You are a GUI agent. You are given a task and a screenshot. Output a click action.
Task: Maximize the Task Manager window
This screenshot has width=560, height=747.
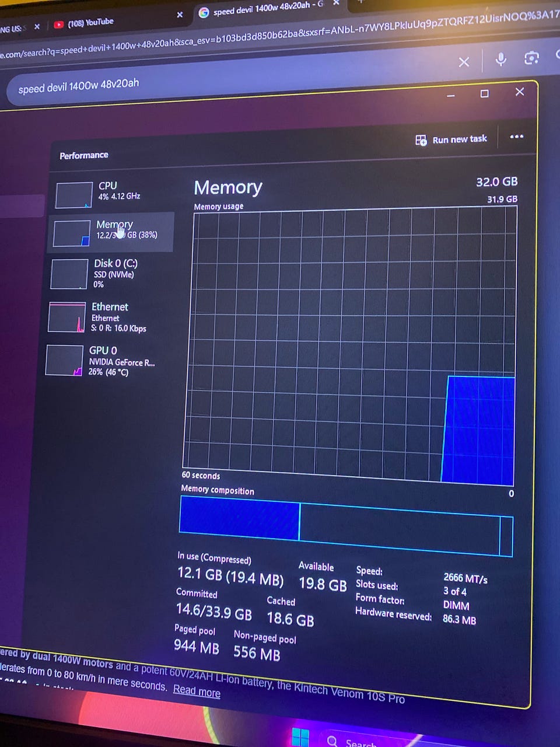click(484, 93)
